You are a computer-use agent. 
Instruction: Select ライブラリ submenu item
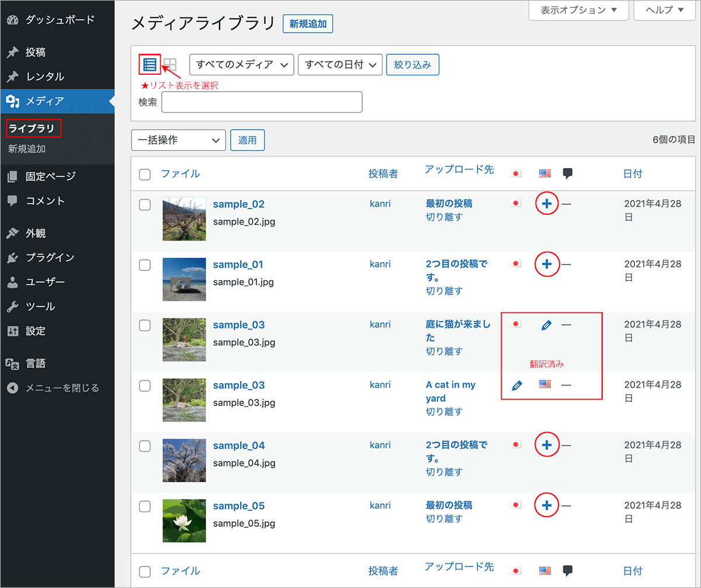click(x=32, y=128)
